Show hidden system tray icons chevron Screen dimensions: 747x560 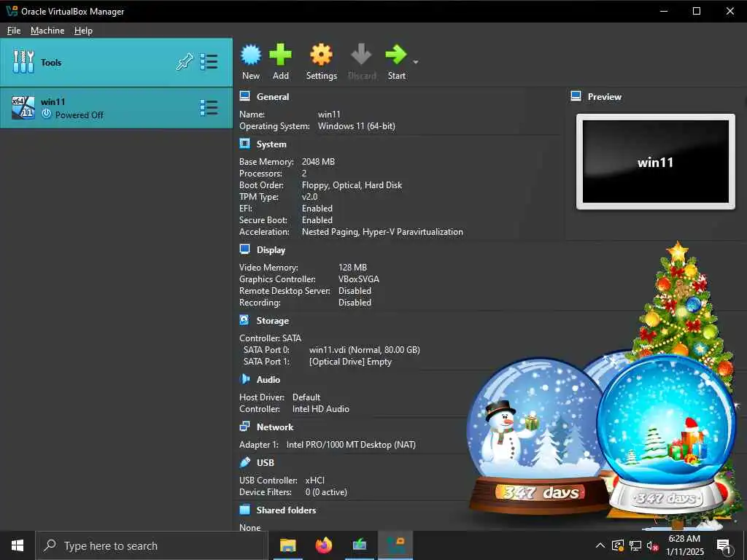(x=600, y=545)
